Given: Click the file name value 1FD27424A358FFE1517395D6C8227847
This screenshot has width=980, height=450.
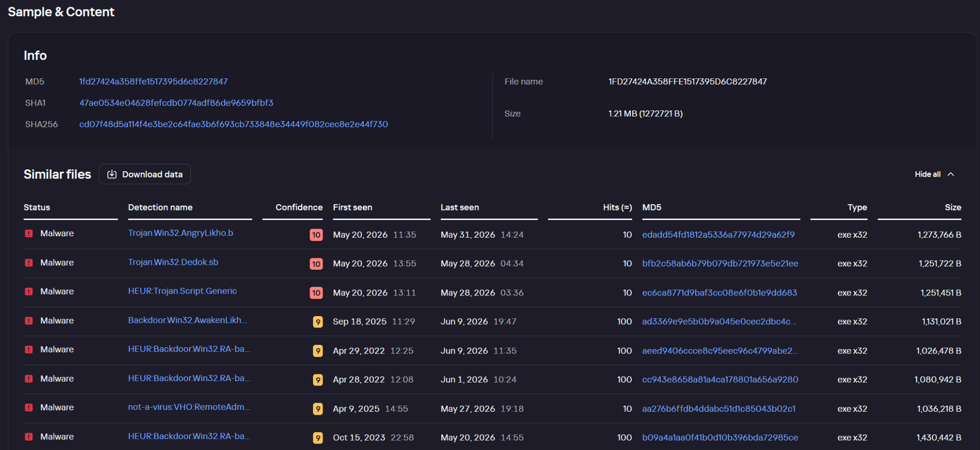Looking at the screenshot, I should click(x=688, y=81).
